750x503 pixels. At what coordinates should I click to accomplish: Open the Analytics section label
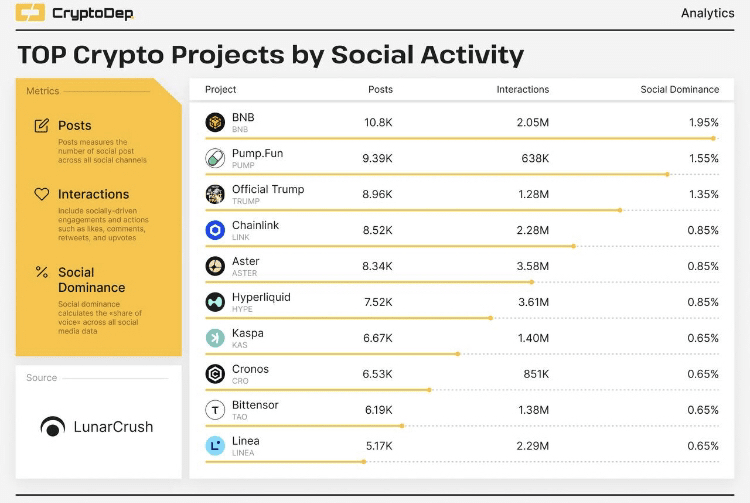pyautogui.click(x=708, y=13)
